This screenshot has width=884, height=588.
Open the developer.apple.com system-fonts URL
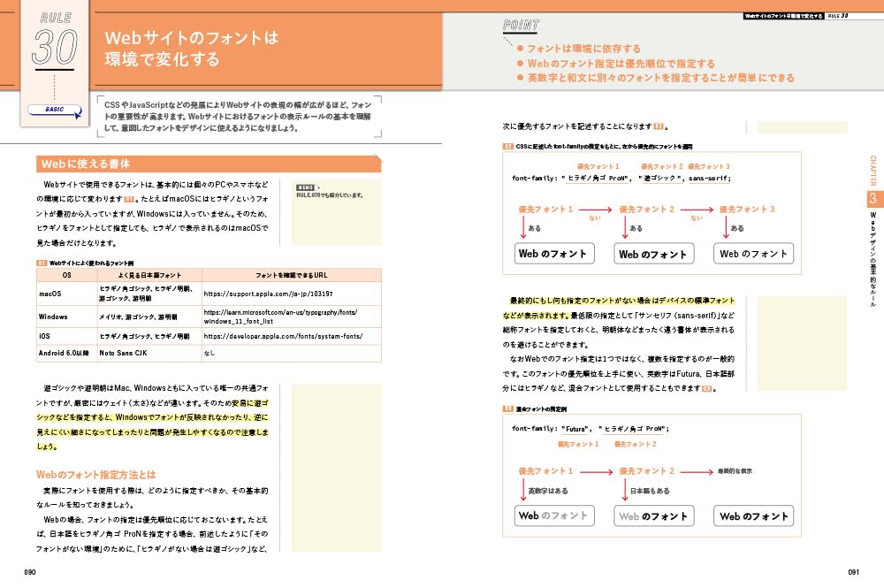pyautogui.click(x=283, y=336)
